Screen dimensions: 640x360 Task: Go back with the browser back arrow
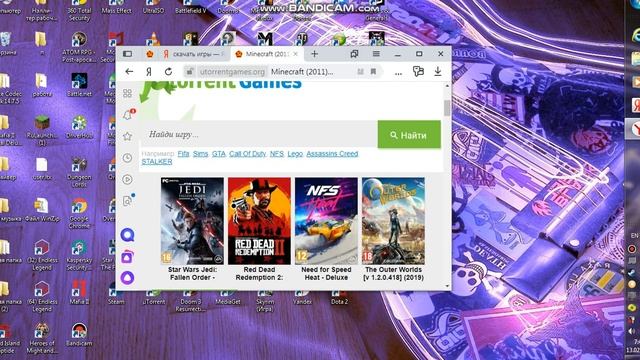129,71
